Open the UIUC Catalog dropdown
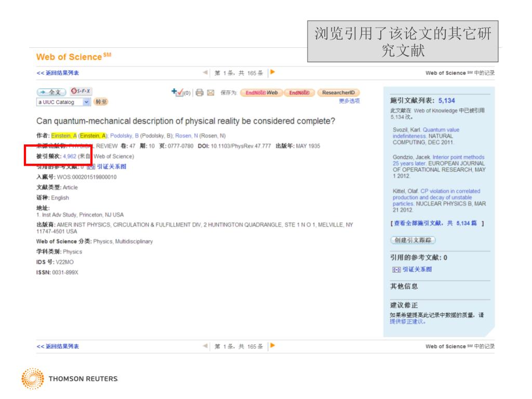 (63, 102)
